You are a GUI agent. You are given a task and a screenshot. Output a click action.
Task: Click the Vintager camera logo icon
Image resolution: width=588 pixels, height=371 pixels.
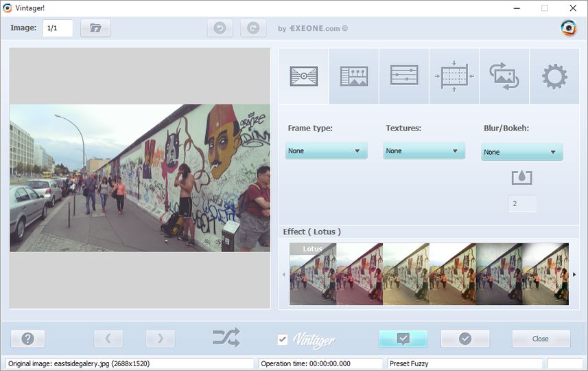pyautogui.click(x=569, y=28)
